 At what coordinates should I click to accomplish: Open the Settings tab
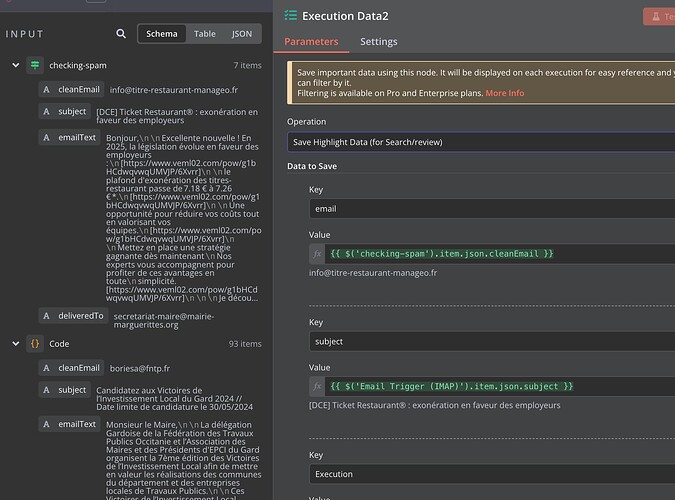tap(379, 41)
